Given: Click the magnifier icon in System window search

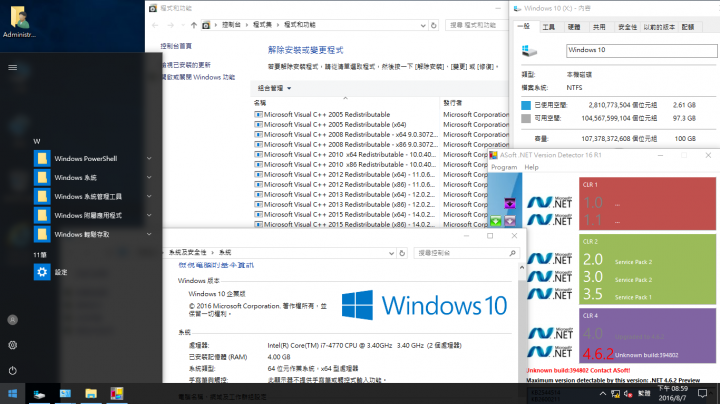Looking at the screenshot, I should (512, 253).
